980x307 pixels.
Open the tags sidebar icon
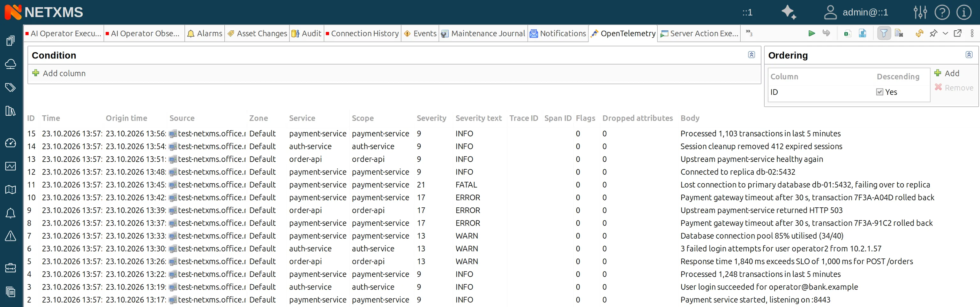click(11, 87)
